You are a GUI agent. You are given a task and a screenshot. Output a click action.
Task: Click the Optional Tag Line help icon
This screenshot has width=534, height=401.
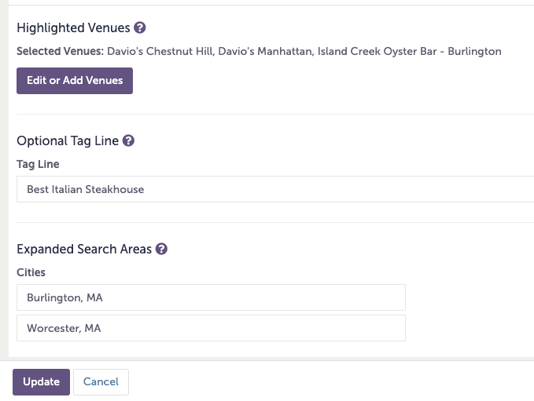[128, 141]
